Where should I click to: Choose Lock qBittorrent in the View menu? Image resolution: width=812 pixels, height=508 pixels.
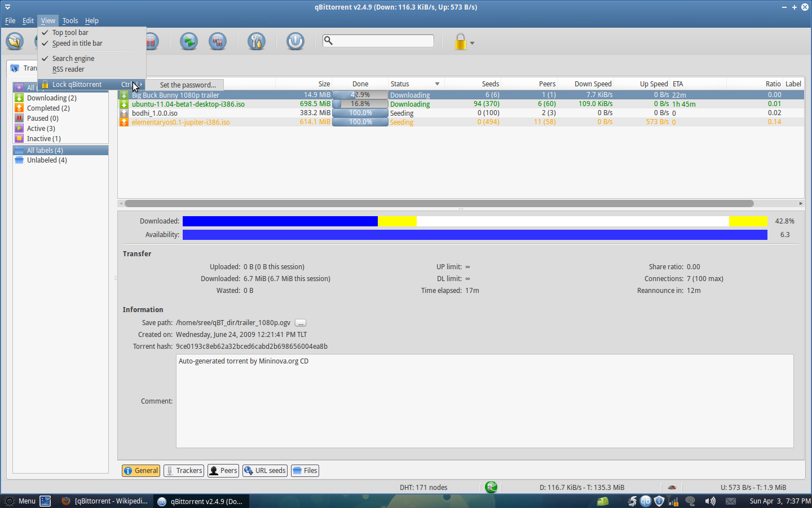(92, 85)
